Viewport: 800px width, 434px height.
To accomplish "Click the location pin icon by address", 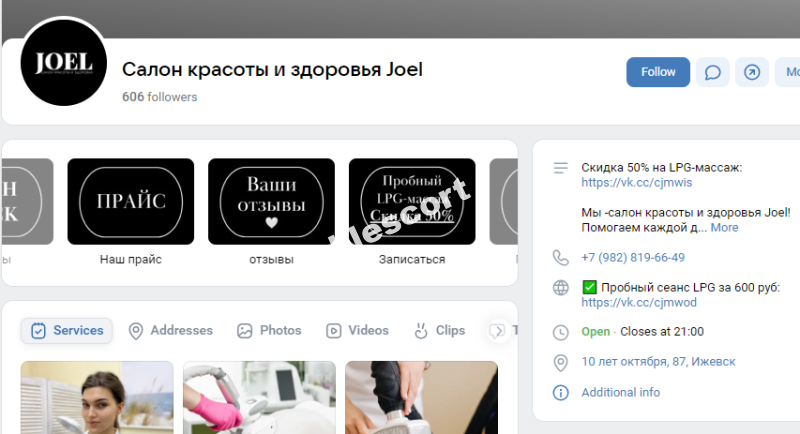I will (x=560, y=363).
